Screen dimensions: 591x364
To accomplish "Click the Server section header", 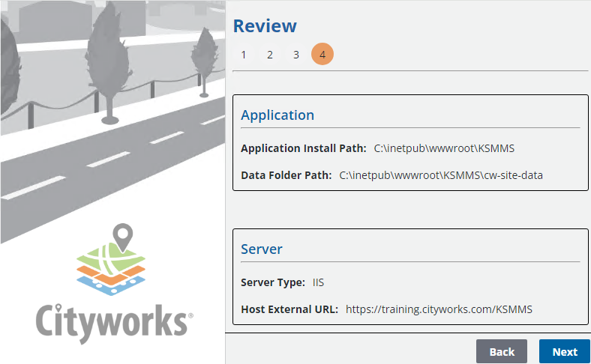I will (261, 249).
